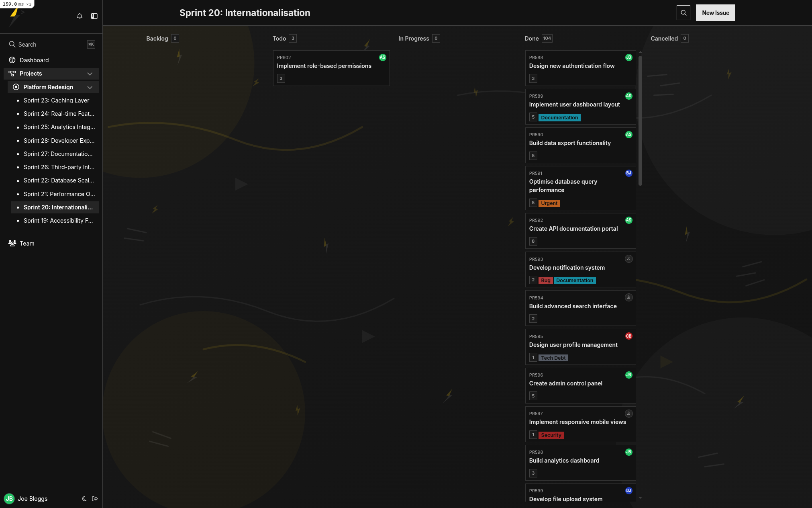The image size is (812, 508).
Task: Click the unassigned avatar icon on PR593
Action: 628,259
